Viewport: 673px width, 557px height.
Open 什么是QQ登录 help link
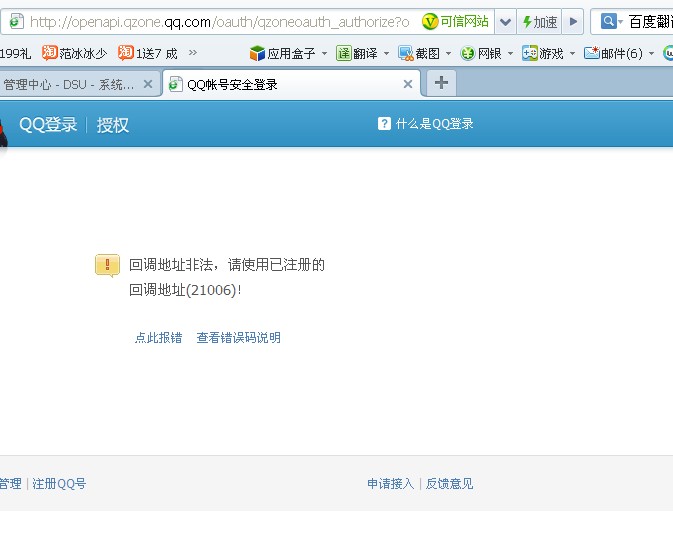(434, 124)
